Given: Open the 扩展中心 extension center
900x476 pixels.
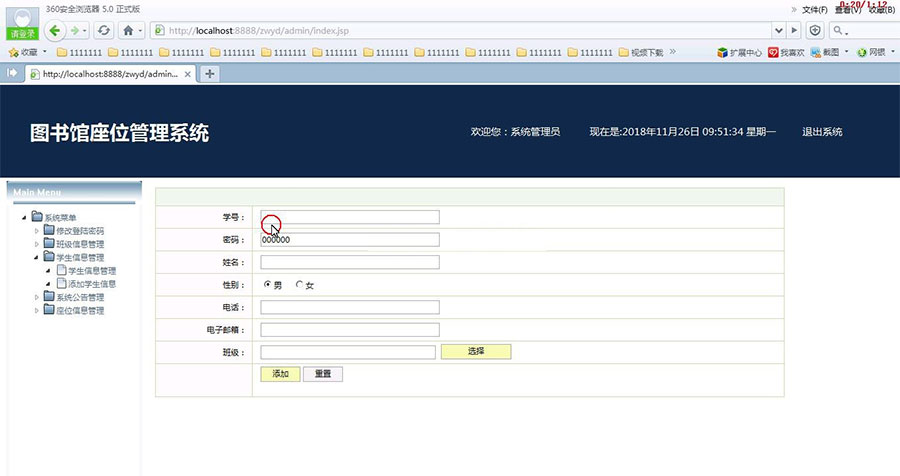Looking at the screenshot, I should tap(739, 52).
